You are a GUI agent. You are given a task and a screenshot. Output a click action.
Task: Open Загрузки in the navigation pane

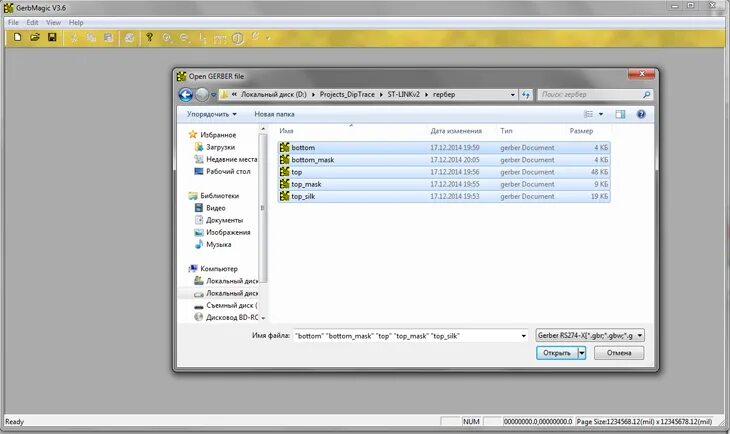coord(220,147)
